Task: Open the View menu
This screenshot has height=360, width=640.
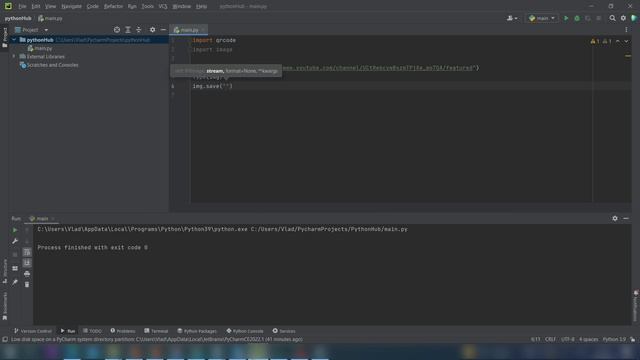Action: click(x=51, y=7)
